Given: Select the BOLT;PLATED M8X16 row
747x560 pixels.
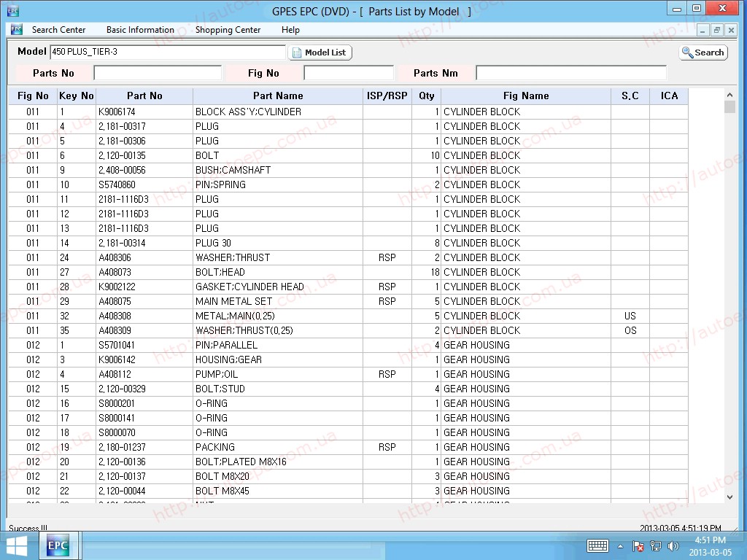Looking at the screenshot, I should tap(348, 462).
